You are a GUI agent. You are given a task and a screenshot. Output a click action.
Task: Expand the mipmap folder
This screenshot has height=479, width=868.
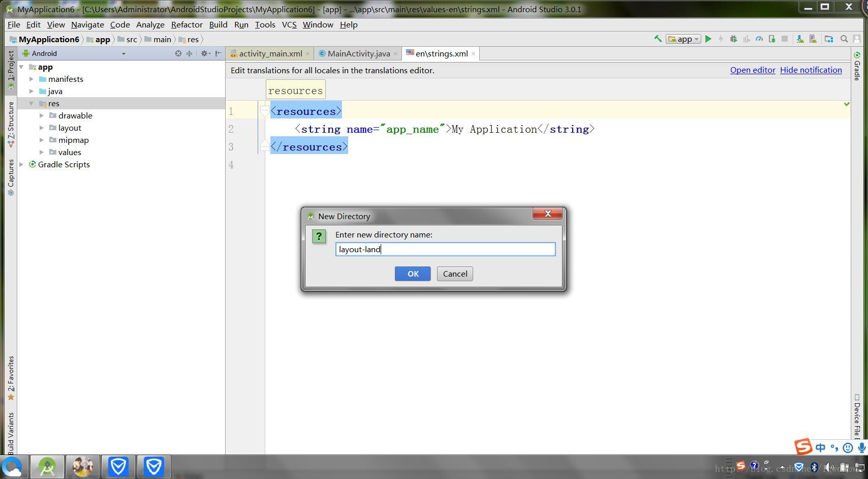click(42, 140)
